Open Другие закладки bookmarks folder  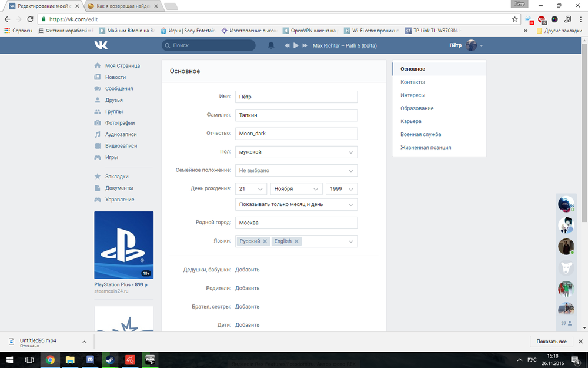pos(559,31)
